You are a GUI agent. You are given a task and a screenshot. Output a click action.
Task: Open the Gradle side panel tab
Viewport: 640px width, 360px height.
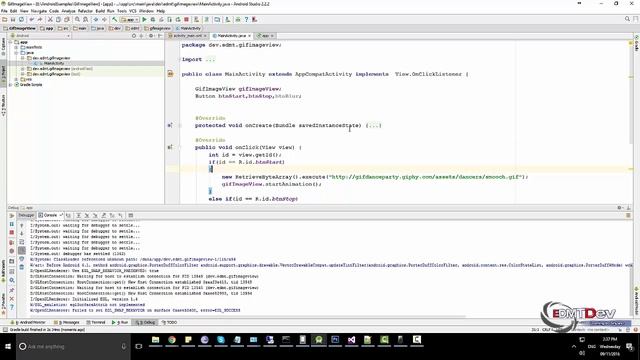point(636,43)
